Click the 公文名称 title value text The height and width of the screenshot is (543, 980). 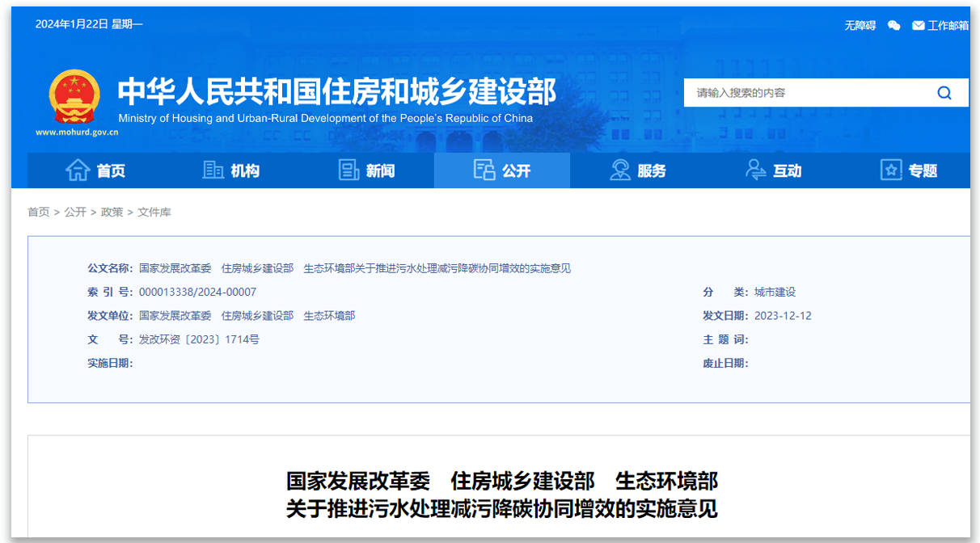tap(355, 268)
